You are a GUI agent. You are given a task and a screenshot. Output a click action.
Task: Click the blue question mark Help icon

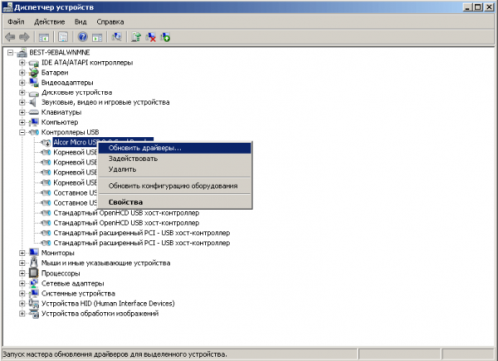click(83, 37)
